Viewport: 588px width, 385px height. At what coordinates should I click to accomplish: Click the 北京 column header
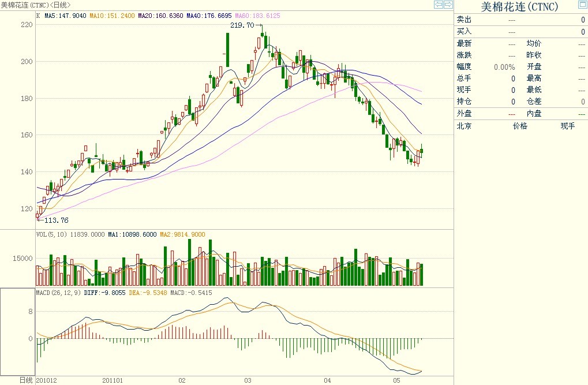tap(464, 126)
